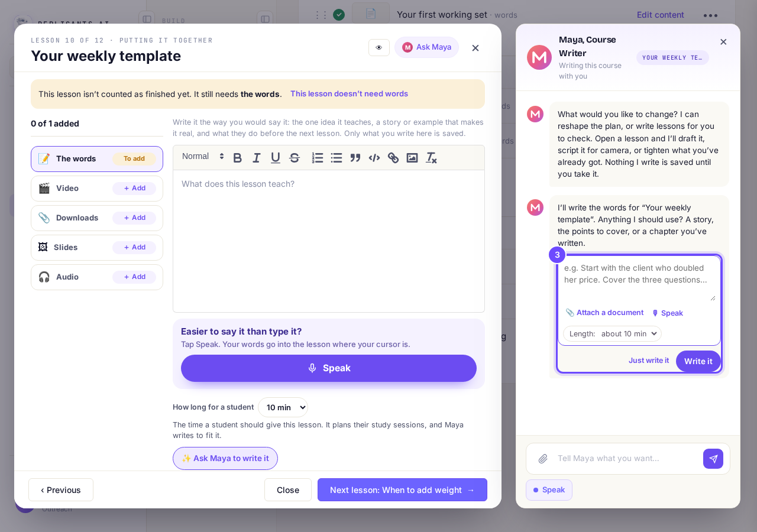This screenshot has height=532, width=757.
Task: Insert an image using the picture icon
Action: [x=412, y=158]
